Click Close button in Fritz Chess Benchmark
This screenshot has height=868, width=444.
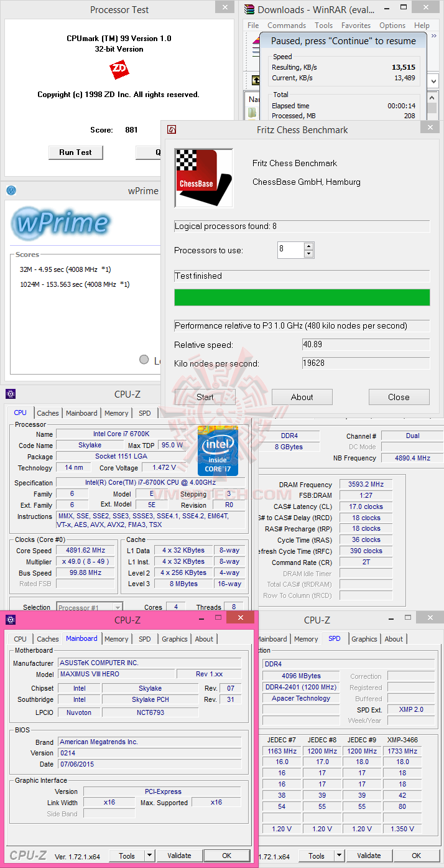click(399, 397)
